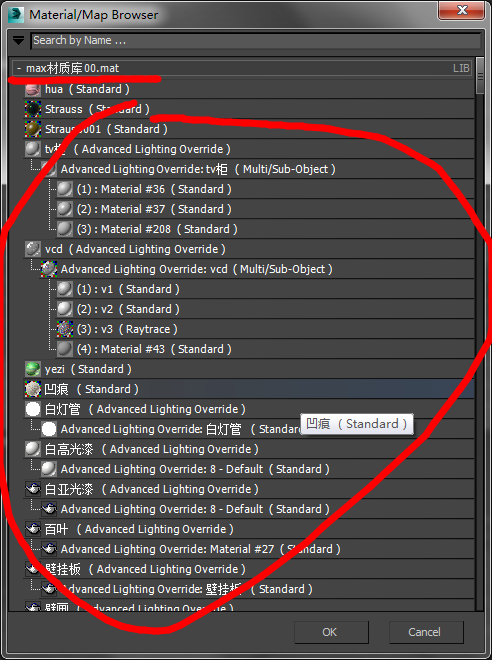Click the v3 Raytrace checkered sphere icon

(65, 329)
